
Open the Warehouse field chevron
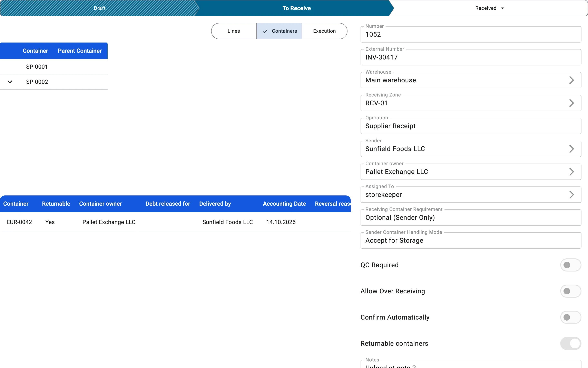pos(571,80)
